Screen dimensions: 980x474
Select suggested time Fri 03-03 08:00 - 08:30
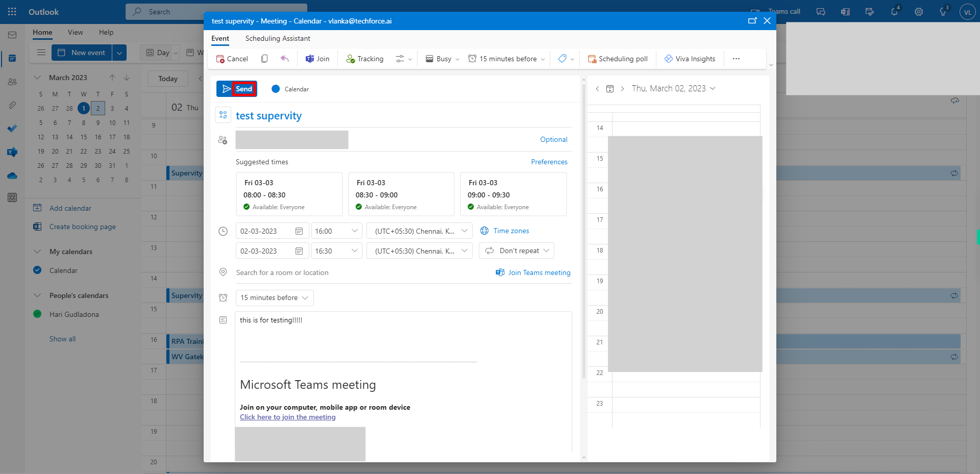tap(289, 194)
